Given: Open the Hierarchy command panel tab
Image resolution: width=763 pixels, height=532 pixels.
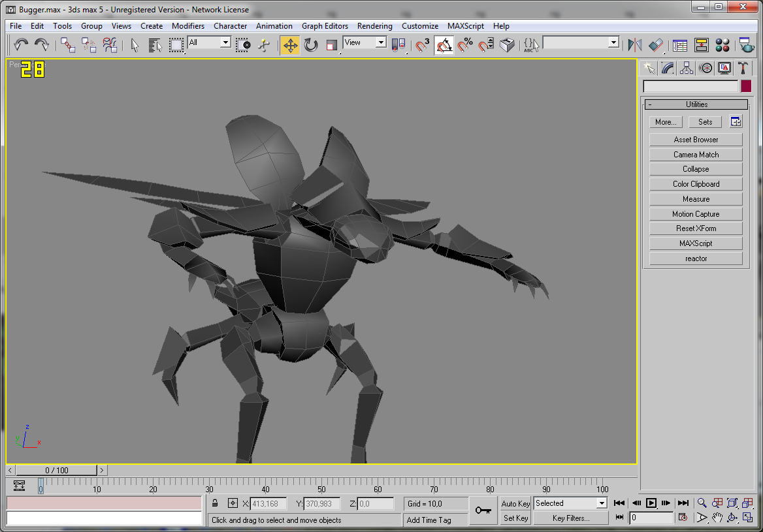Looking at the screenshot, I should tap(686, 68).
